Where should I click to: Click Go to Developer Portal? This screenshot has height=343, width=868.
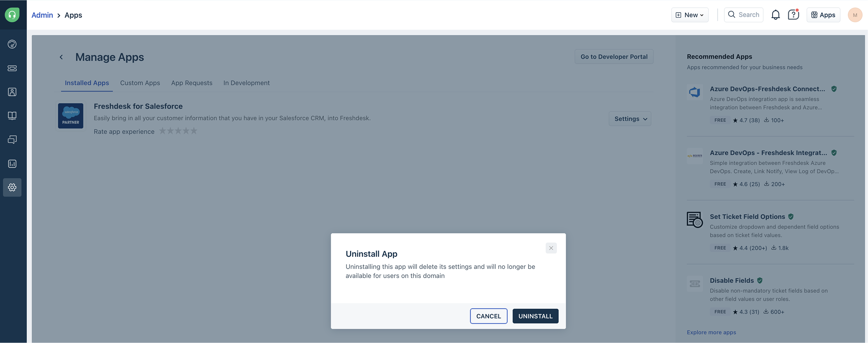coord(614,57)
